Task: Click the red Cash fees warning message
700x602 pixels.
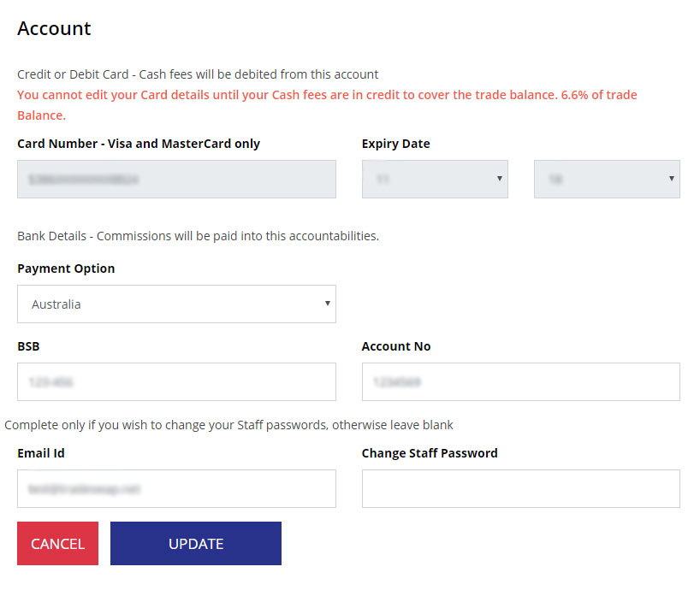Action: point(327,105)
